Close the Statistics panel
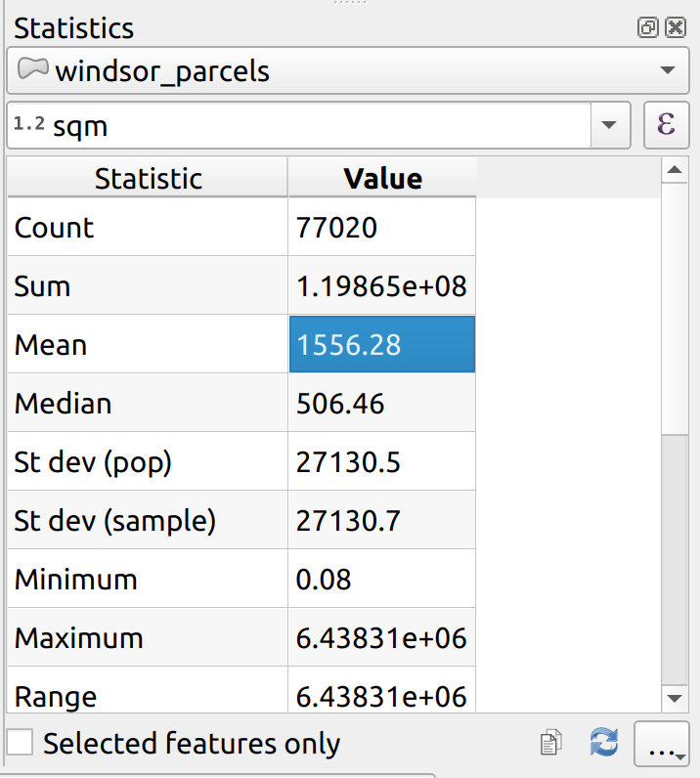The height and width of the screenshot is (778, 700). pyautogui.click(x=676, y=28)
